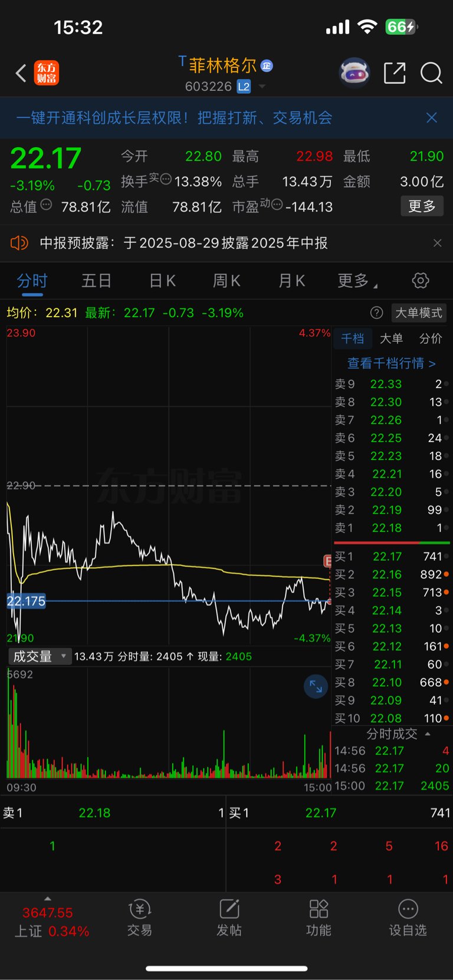Tap the 15:00 trade row with 2405
This screenshot has height=980, width=453.
[392, 786]
